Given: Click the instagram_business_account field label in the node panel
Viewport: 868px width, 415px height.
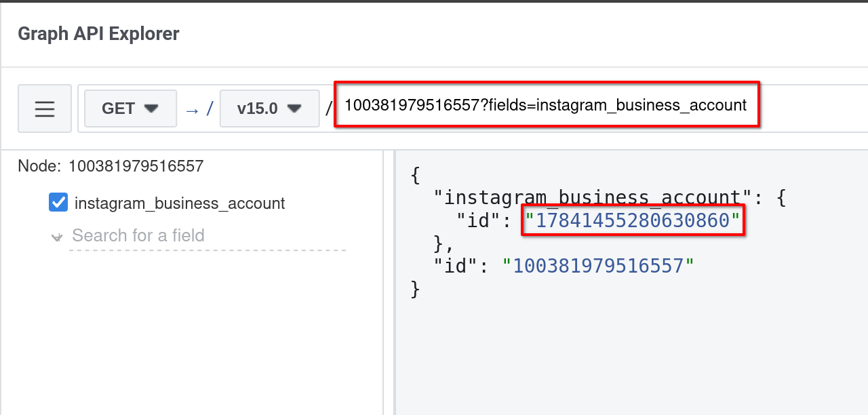Looking at the screenshot, I should coord(180,203).
